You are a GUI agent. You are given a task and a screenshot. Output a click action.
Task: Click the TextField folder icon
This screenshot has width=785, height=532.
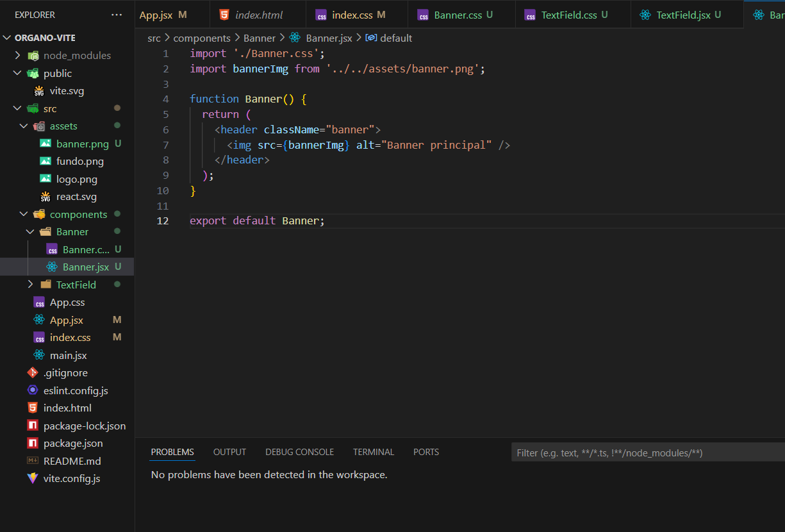45,285
